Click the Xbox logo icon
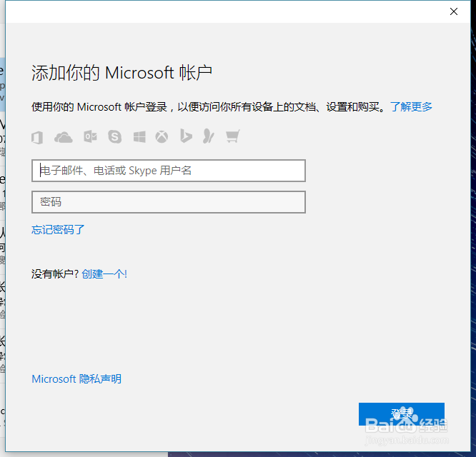Viewport: 476px width, 457px height. tap(162, 137)
